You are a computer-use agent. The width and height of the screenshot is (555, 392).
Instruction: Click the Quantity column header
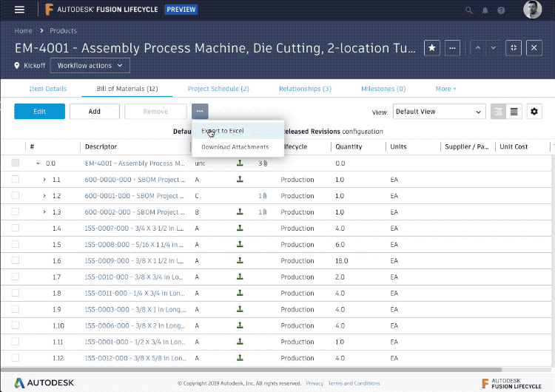click(349, 146)
